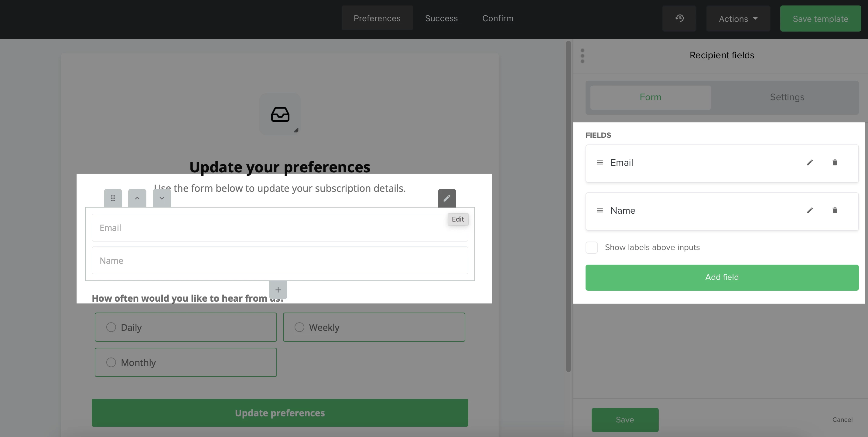This screenshot has width=868, height=437.
Task: Click the Add field button
Action: tap(722, 277)
